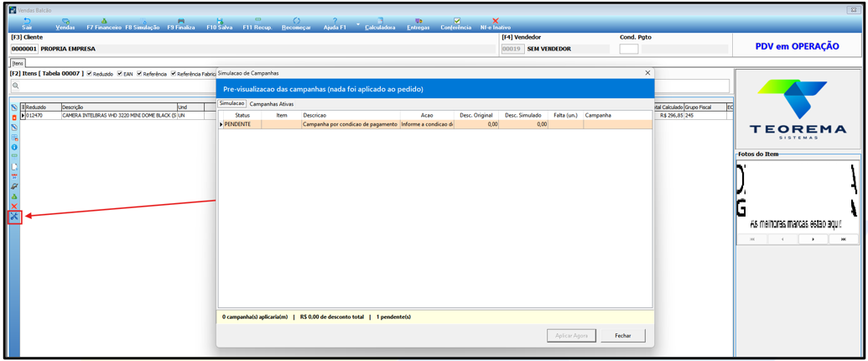Toggle the Reduzido checkbox
868x361 pixels.
pyautogui.click(x=90, y=74)
